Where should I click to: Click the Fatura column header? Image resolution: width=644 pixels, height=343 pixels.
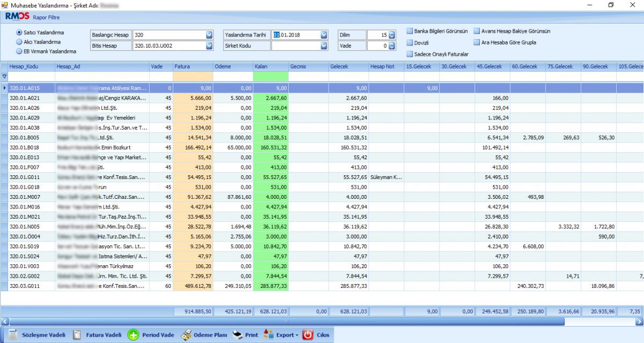click(x=193, y=66)
